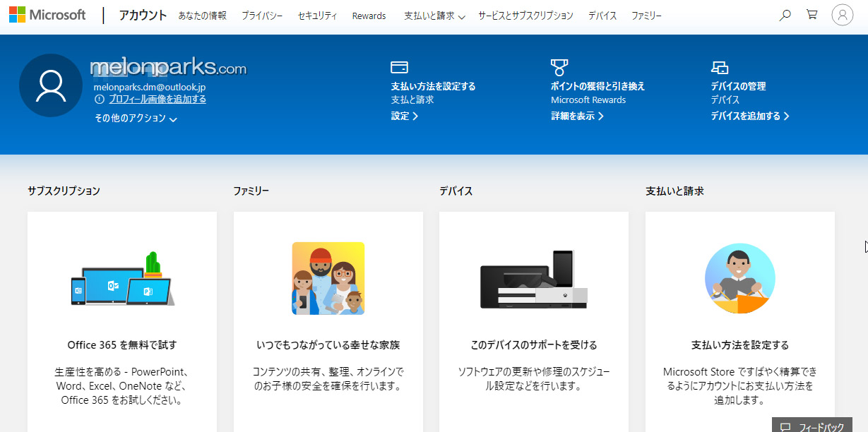
Task: Click the 設定 link under payment
Action: [405, 116]
